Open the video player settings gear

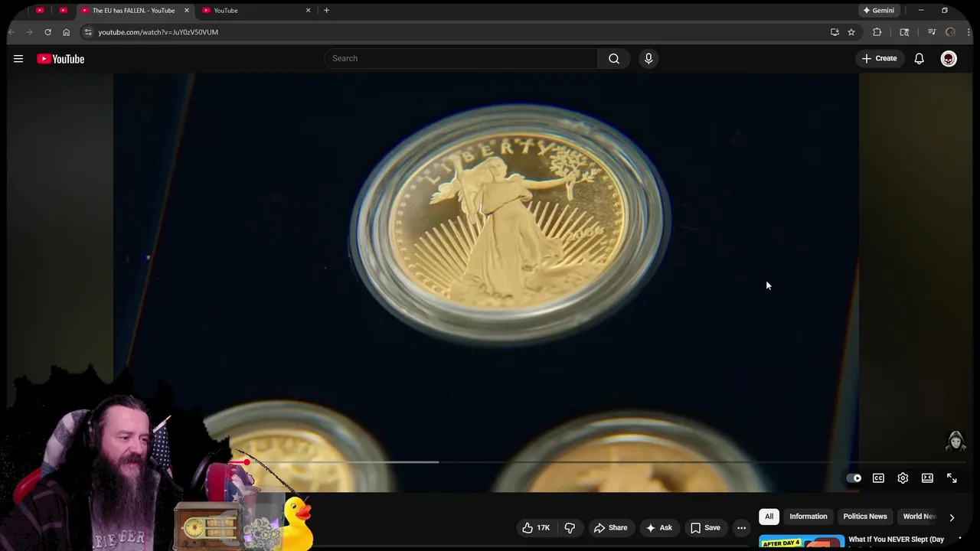tap(903, 478)
